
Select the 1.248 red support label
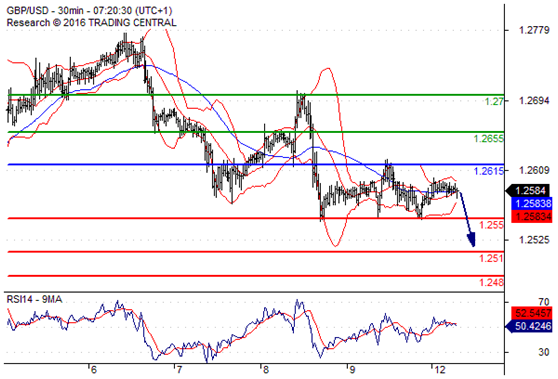(492, 282)
